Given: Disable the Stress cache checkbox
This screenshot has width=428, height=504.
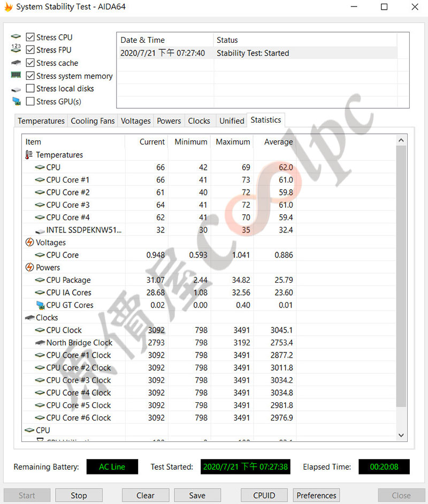Looking at the screenshot, I should 30,63.
